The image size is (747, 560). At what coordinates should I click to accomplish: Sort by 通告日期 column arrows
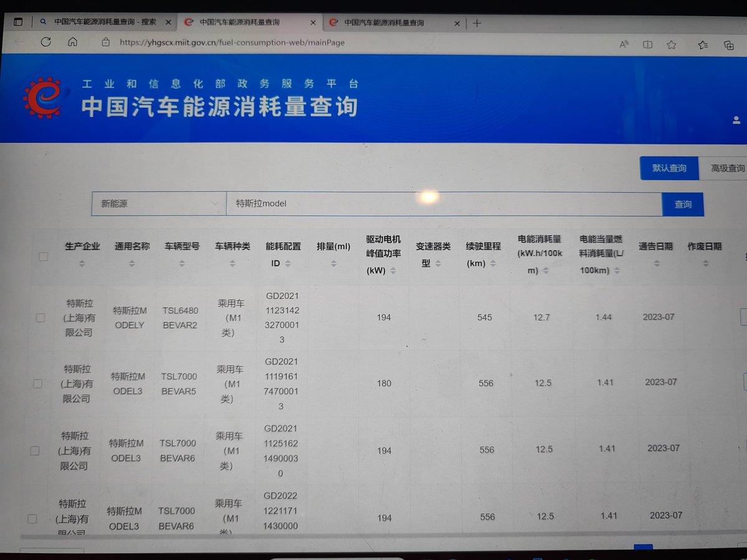[x=656, y=264]
